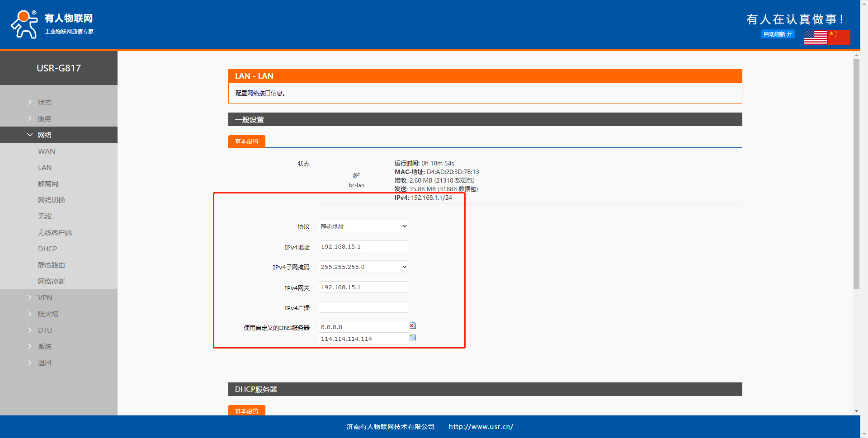Expand the firewall sidebar section
This screenshot has height=438, width=868.
pos(48,314)
